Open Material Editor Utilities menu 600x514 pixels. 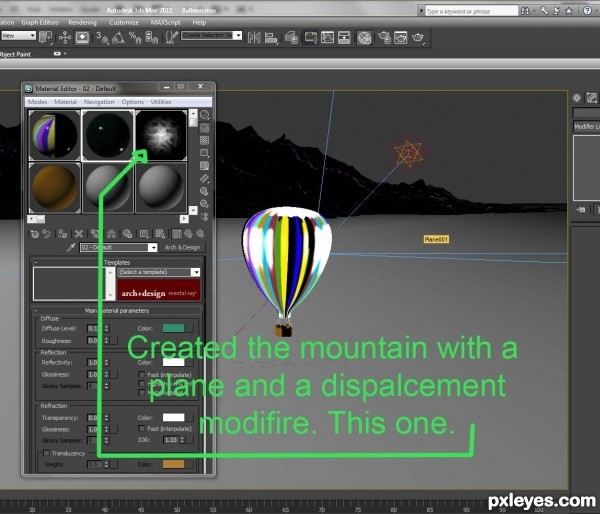[161, 102]
